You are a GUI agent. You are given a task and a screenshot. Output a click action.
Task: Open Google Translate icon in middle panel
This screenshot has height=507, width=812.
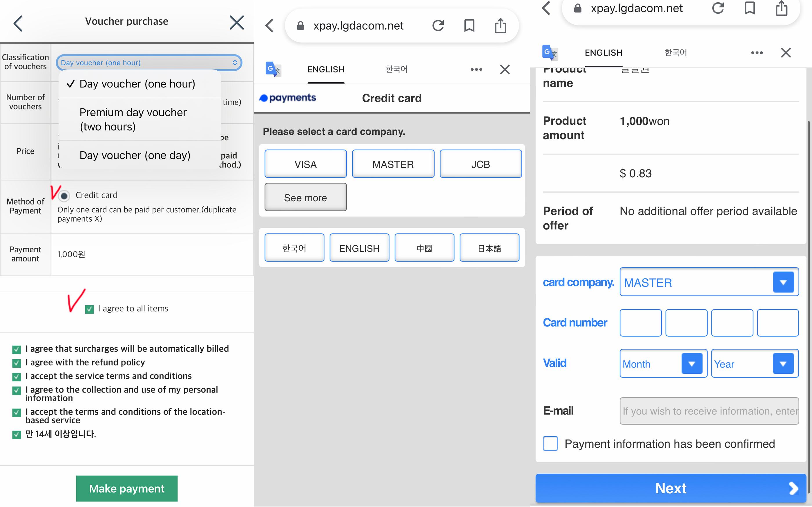click(273, 70)
